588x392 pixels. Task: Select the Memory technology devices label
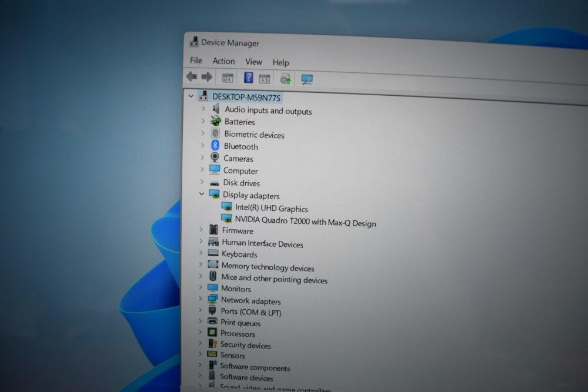pos(268,267)
